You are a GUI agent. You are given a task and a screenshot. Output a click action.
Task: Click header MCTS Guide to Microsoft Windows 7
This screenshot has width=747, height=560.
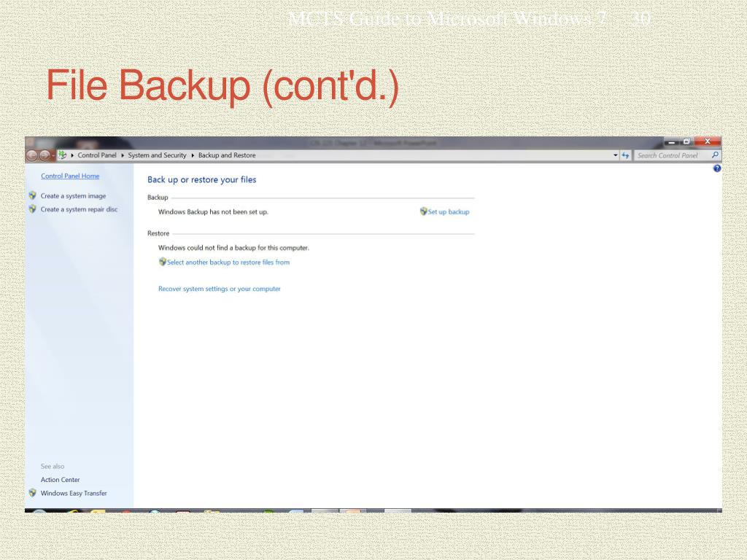click(447, 19)
